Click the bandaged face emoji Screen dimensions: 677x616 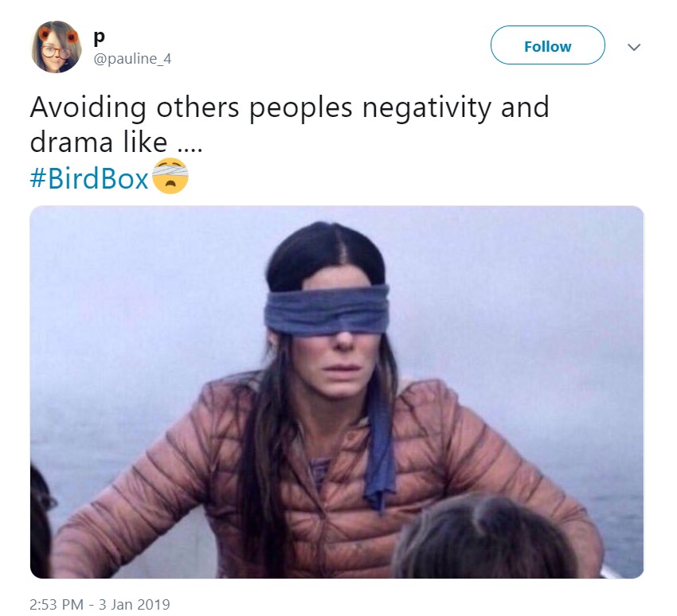pos(170,176)
